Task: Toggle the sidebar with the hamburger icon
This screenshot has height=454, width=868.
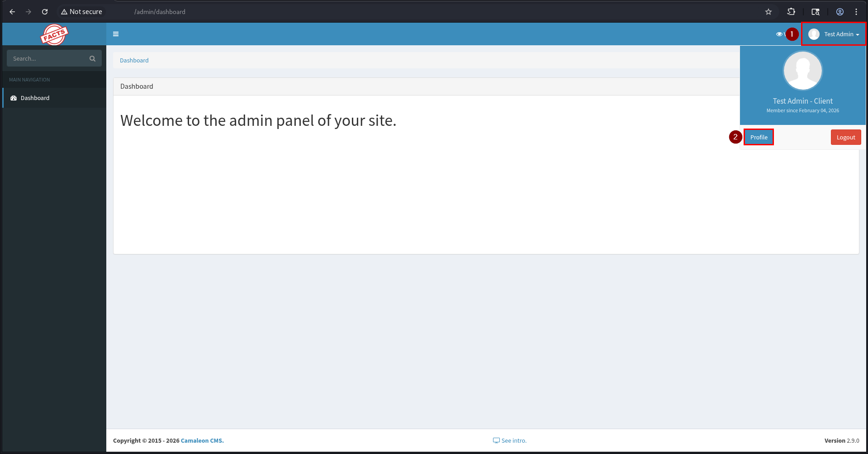Action: tap(116, 34)
